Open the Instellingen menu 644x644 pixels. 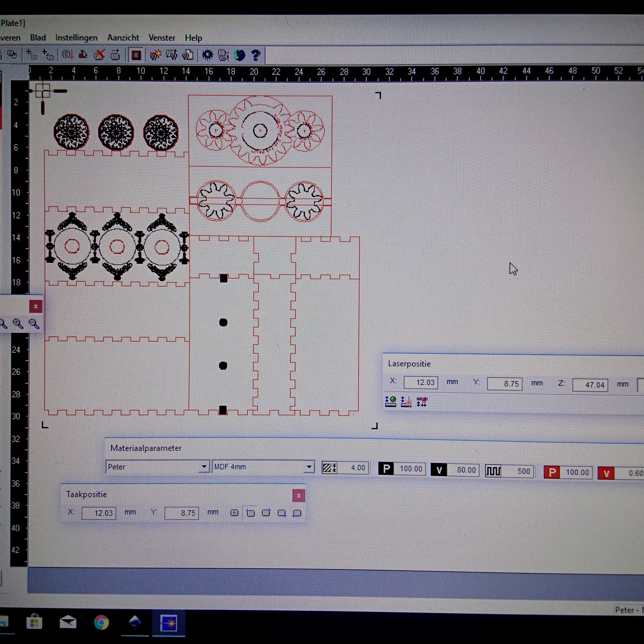click(76, 38)
